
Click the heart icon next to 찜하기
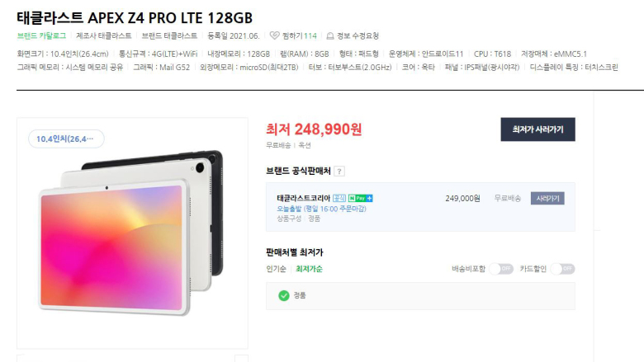[x=274, y=35]
